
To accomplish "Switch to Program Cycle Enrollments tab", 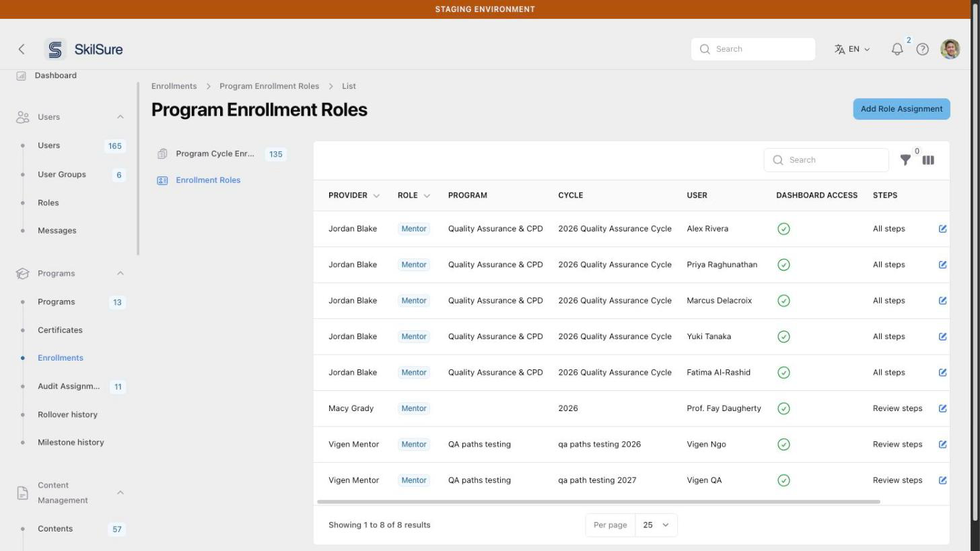I will 221,154.
